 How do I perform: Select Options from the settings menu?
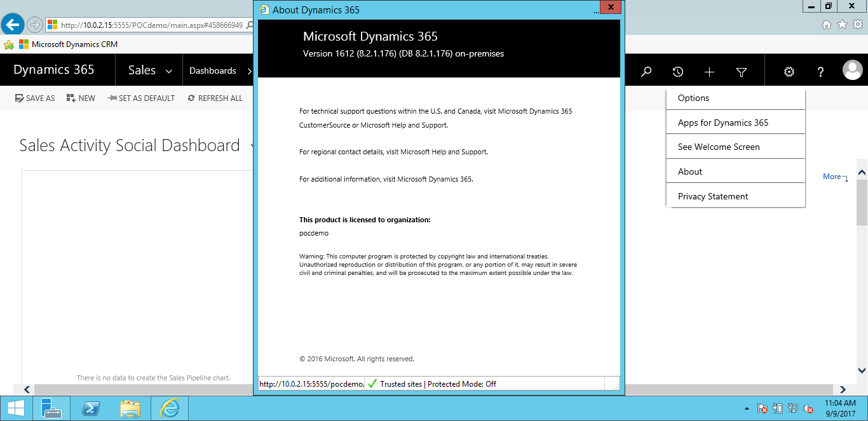(693, 98)
